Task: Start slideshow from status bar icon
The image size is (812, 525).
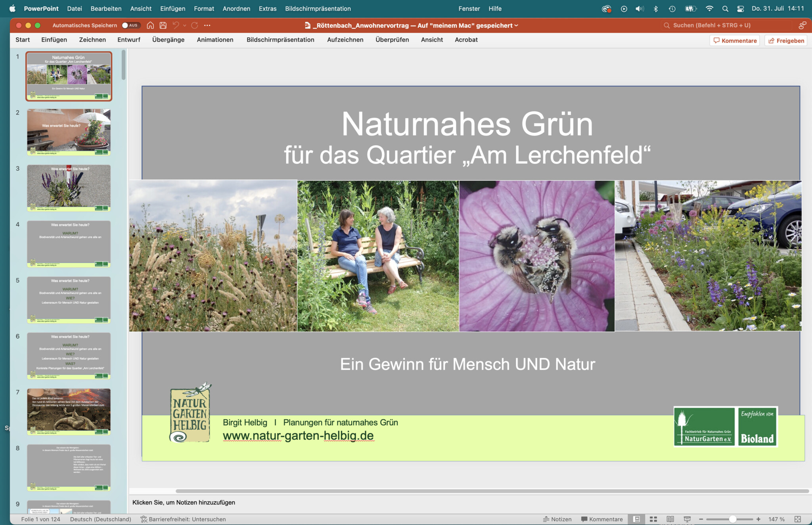Action: pyautogui.click(x=687, y=519)
